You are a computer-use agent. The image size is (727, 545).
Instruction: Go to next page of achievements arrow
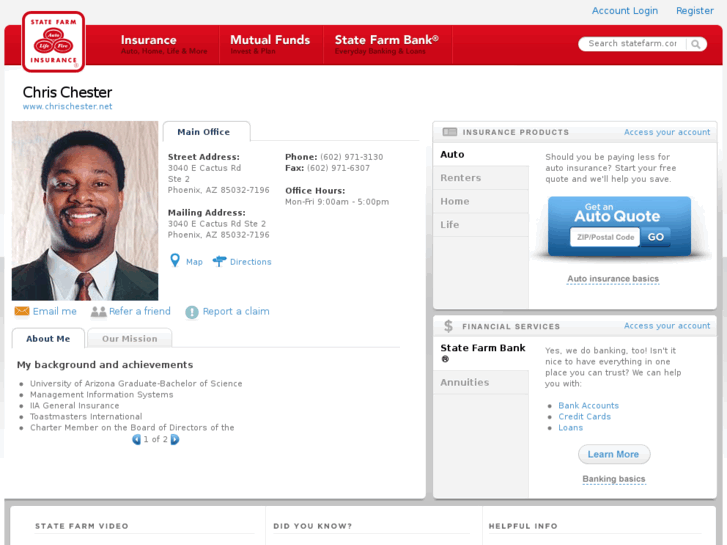(x=175, y=439)
